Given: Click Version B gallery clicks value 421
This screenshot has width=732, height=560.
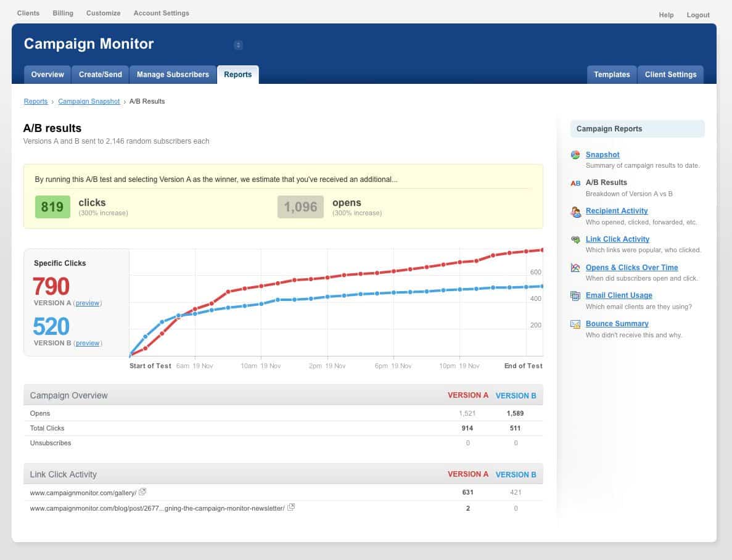Looking at the screenshot, I should 516,492.
